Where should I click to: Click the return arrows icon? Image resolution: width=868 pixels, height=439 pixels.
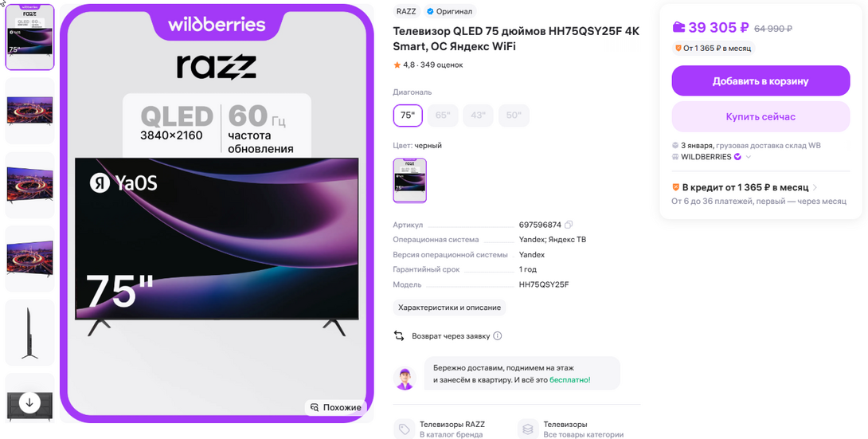399,336
